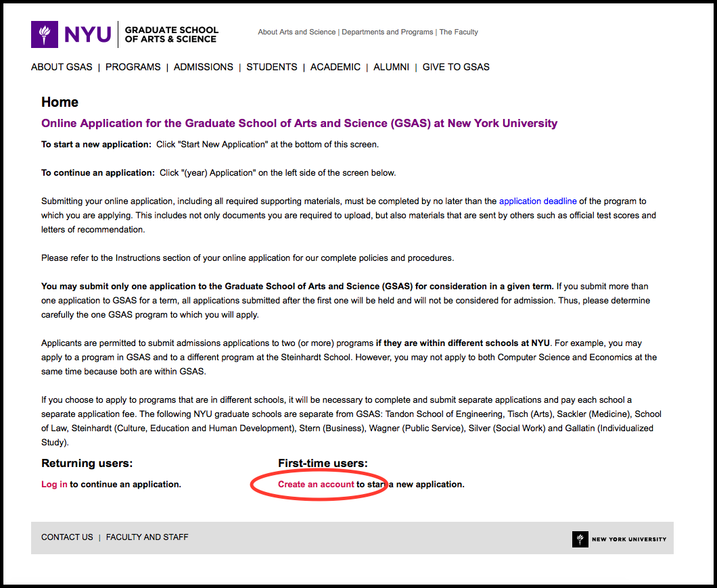
Task: Open the ADMISSIONS navigation item
Action: tap(203, 67)
